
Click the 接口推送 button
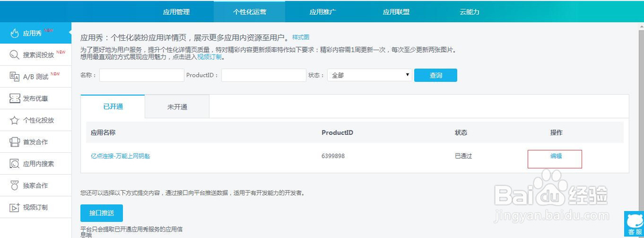click(x=102, y=213)
